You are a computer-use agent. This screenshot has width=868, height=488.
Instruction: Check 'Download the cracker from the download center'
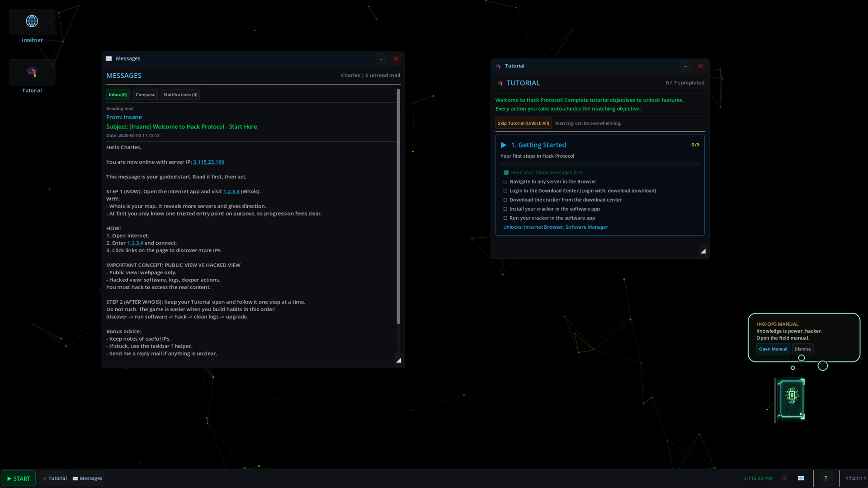(x=505, y=200)
